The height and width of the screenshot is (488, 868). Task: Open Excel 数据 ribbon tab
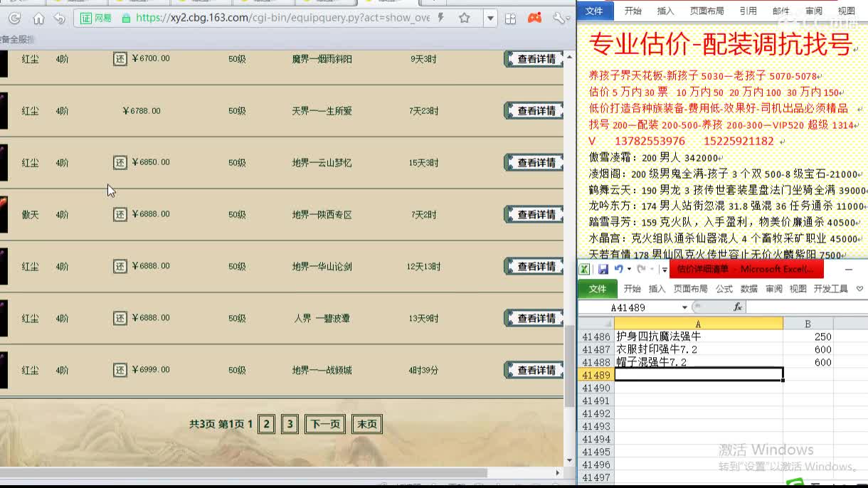[x=749, y=289]
